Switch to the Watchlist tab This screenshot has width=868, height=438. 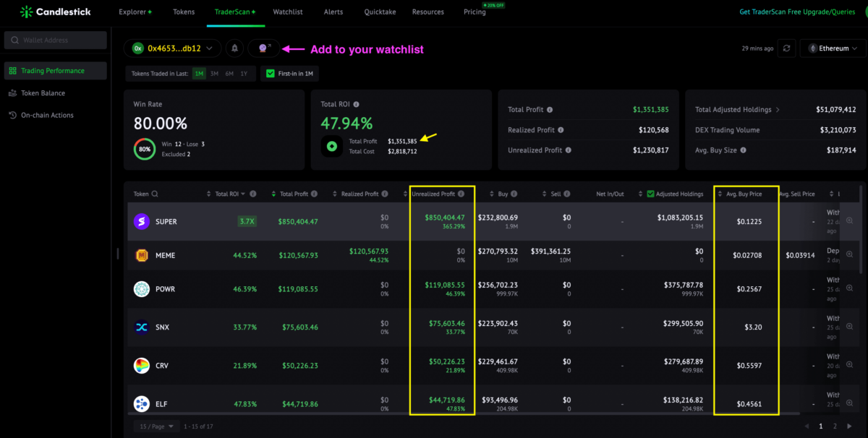[x=288, y=12]
